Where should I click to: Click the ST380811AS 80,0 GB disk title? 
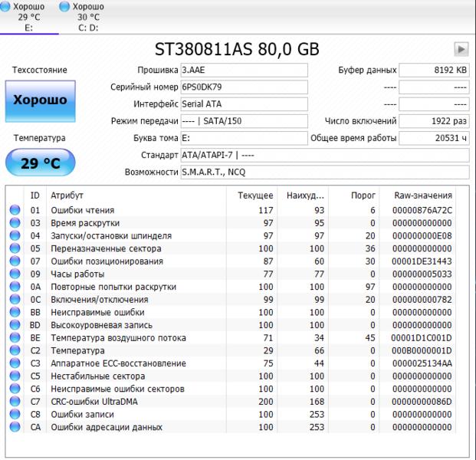pyautogui.click(x=237, y=49)
